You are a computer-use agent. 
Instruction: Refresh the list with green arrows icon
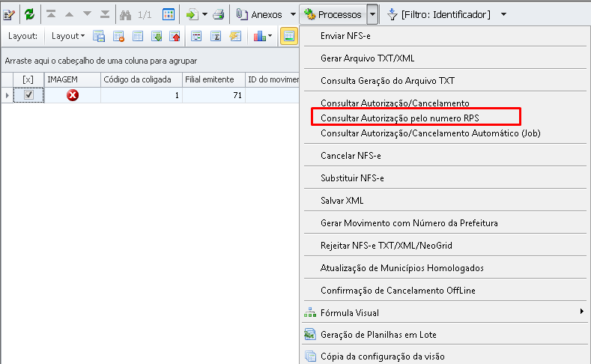(x=29, y=15)
